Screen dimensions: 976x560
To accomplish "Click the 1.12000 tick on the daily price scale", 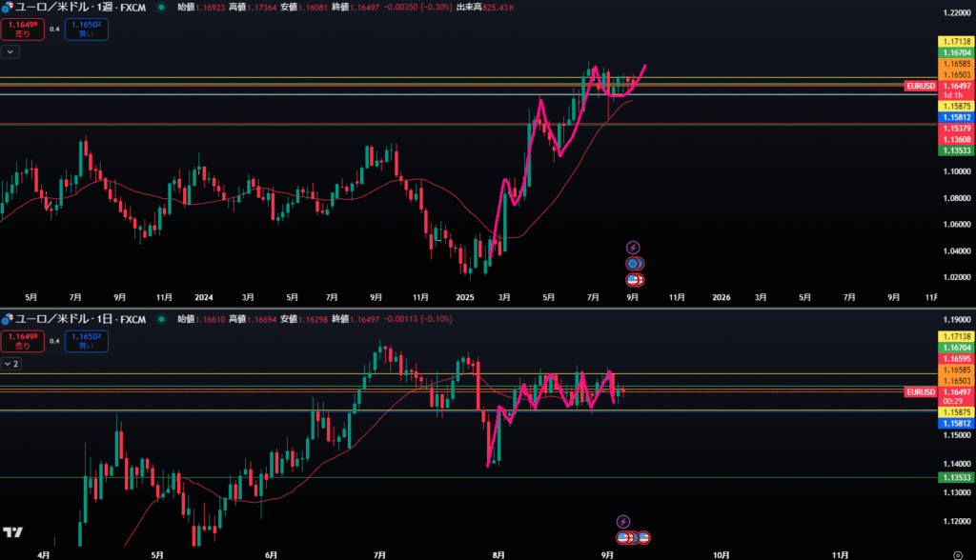I will tap(957, 521).
